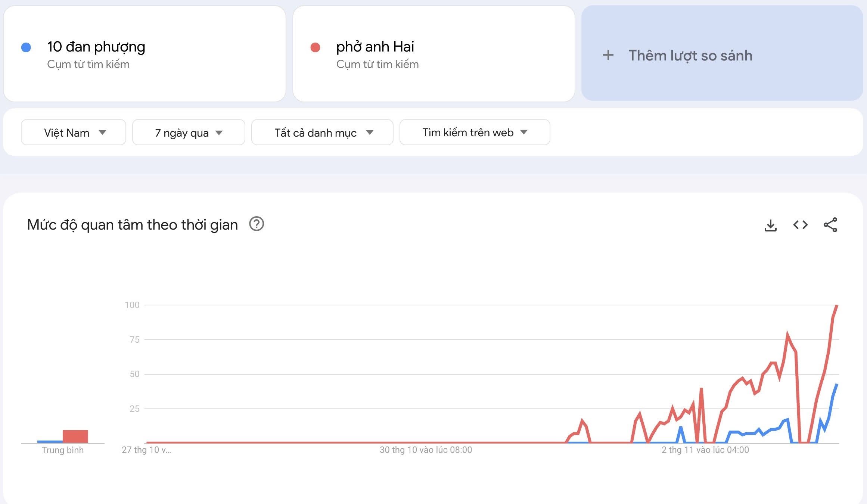Image resolution: width=867 pixels, height=504 pixels.
Task: Open the embed code view
Action: [x=800, y=224]
